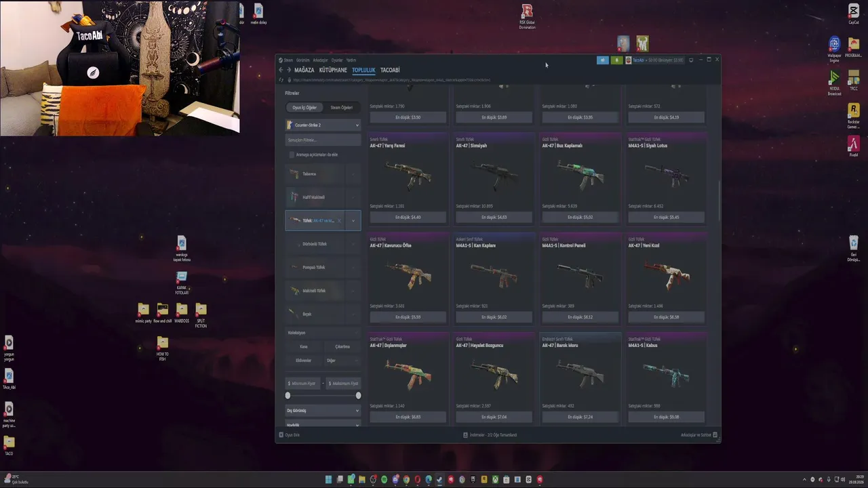Open Rockstar Games Launcher desktop icon

[854, 115]
